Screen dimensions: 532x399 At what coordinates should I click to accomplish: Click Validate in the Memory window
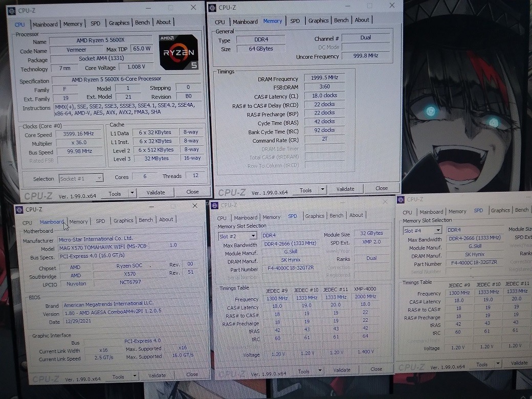345,189
